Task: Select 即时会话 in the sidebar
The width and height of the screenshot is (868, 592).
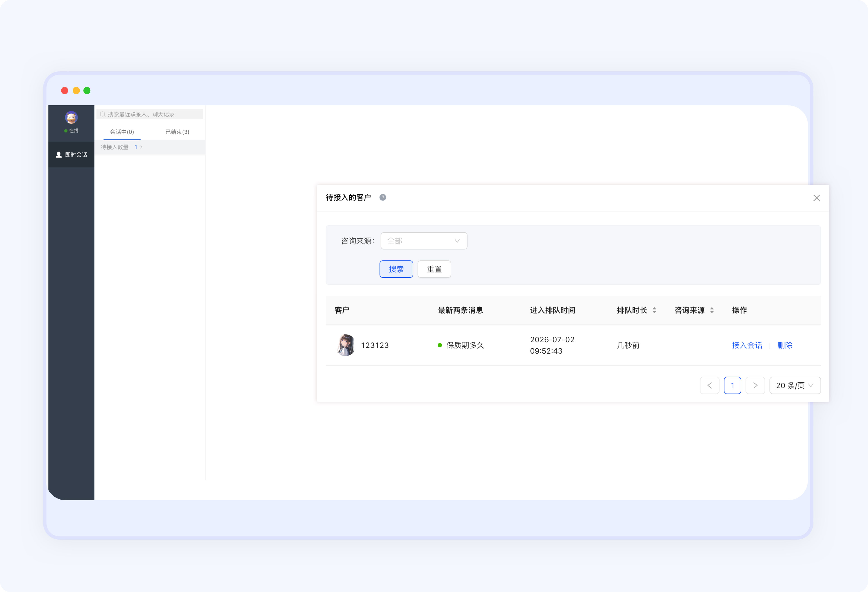Action: pyautogui.click(x=71, y=155)
